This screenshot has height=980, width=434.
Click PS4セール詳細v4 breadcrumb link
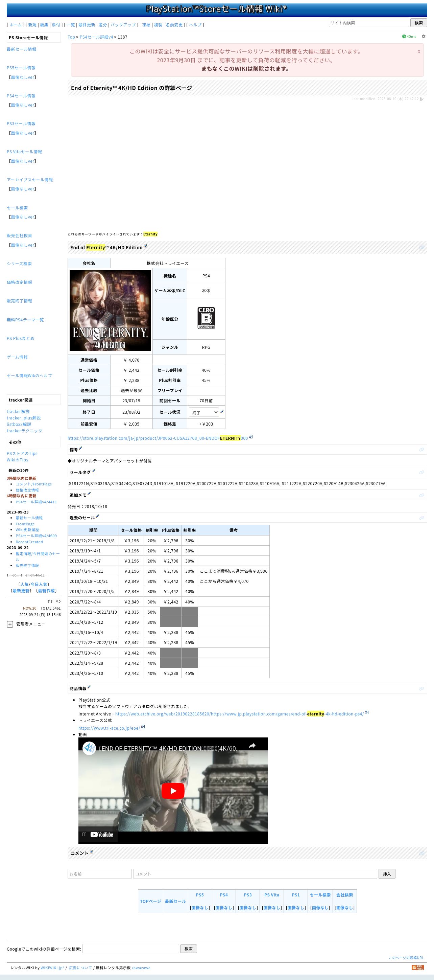click(x=96, y=37)
